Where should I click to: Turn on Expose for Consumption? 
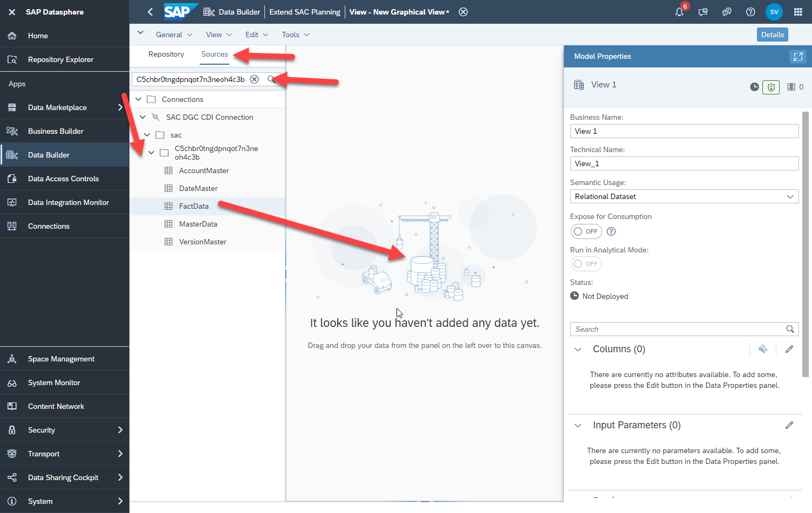[586, 231]
